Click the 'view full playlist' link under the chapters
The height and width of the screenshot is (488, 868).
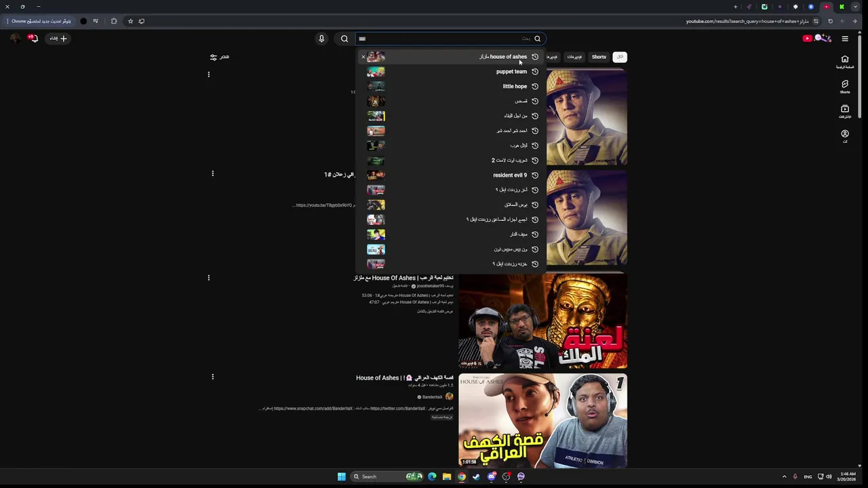pos(435,311)
